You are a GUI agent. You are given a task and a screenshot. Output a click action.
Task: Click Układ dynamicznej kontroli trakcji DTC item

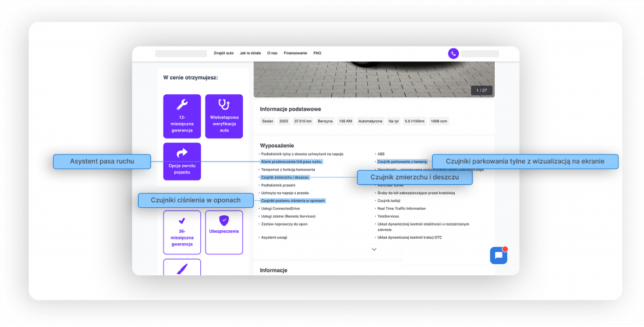pyautogui.click(x=410, y=237)
